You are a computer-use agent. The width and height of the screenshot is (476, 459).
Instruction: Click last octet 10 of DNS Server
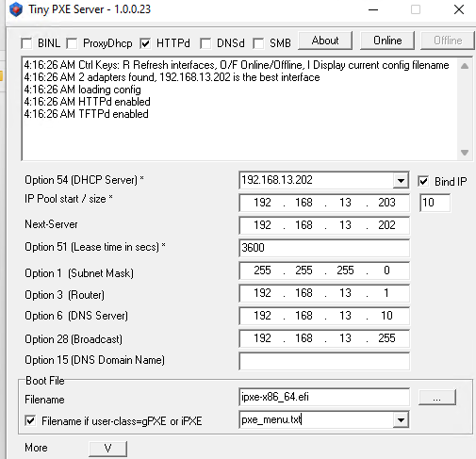tap(386, 316)
